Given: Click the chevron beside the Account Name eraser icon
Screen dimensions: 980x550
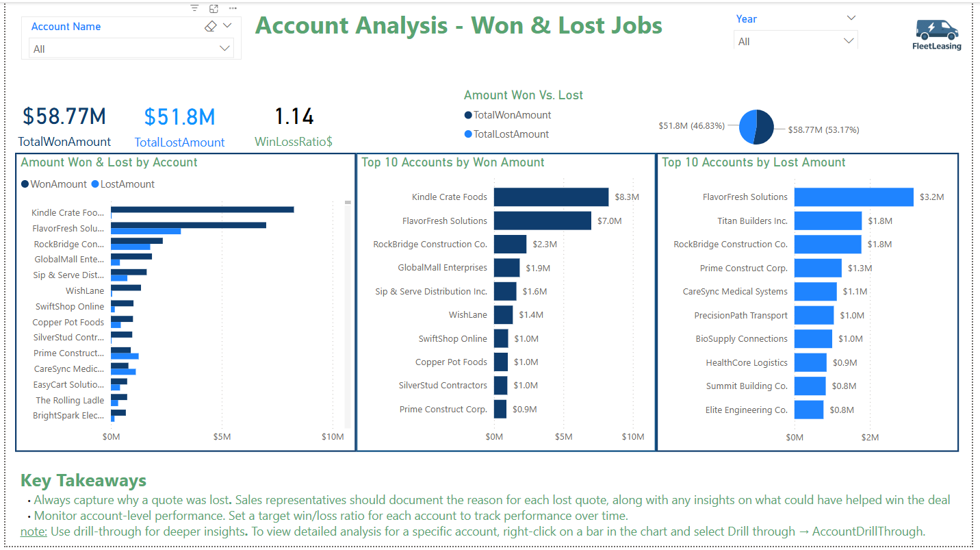Looking at the screenshot, I should click(x=227, y=25).
